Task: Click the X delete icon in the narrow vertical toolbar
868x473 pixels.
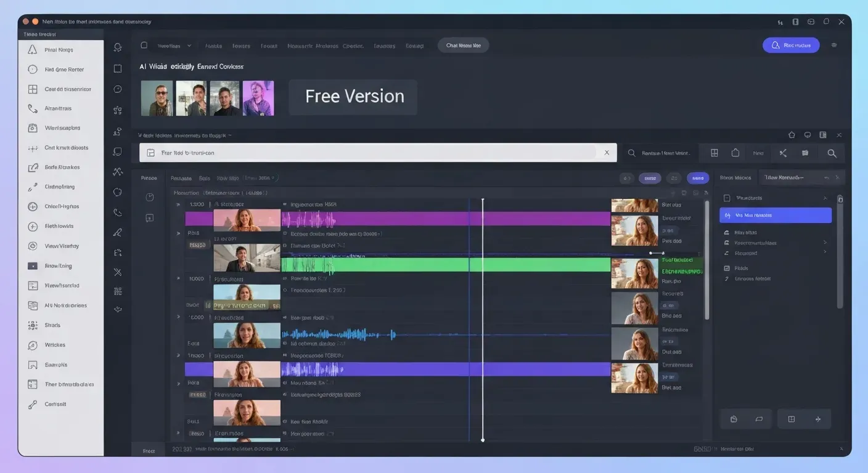Action: [x=117, y=272]
